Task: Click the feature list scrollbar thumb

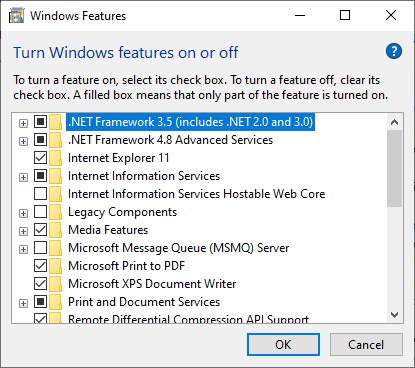Action: 395,168
